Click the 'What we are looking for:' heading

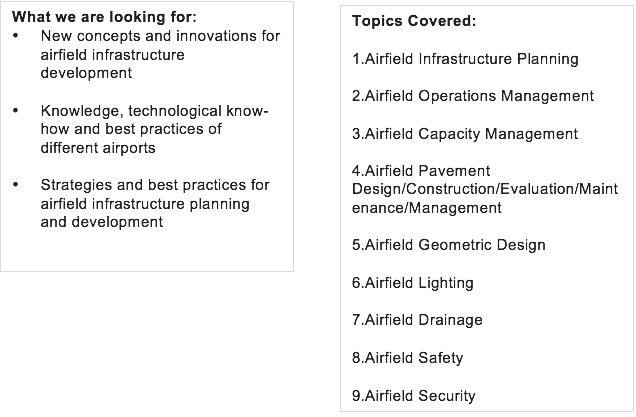pos(104,17)
